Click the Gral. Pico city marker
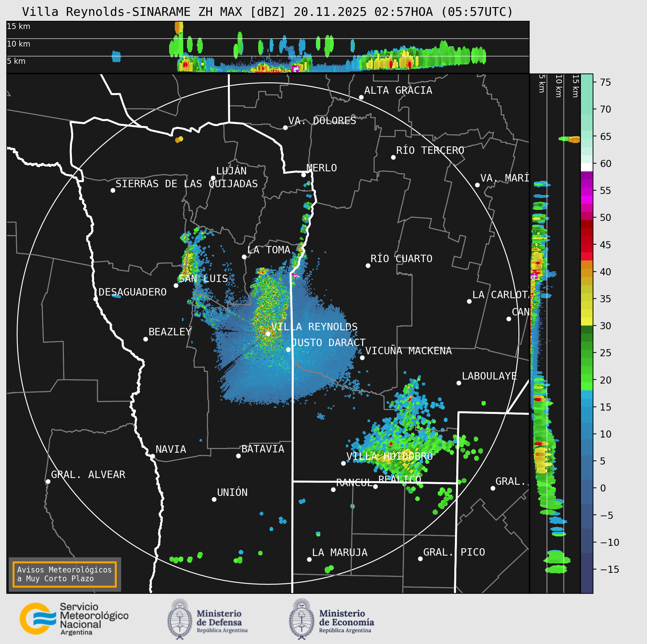 (420, 559)
